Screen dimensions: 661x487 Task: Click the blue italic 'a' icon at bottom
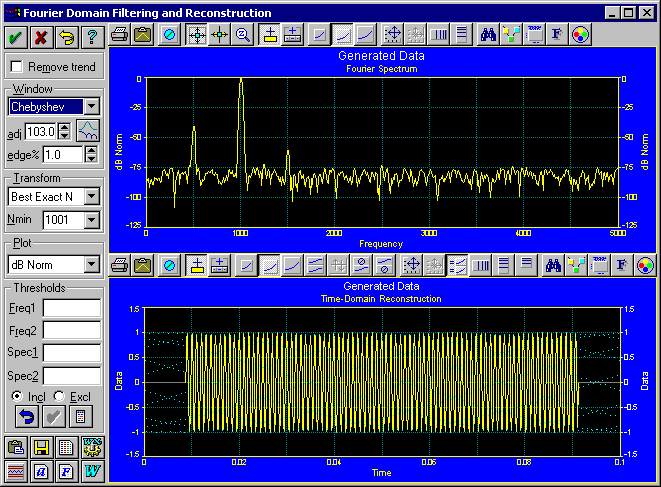tap(41, 471)
